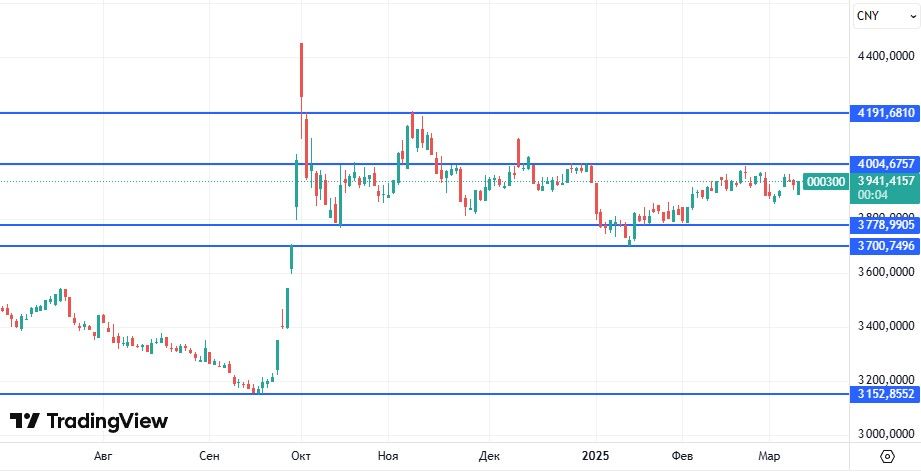Select the 3778,9905 price axis label
The image size is (921, 474).
(x=884, y=225)
